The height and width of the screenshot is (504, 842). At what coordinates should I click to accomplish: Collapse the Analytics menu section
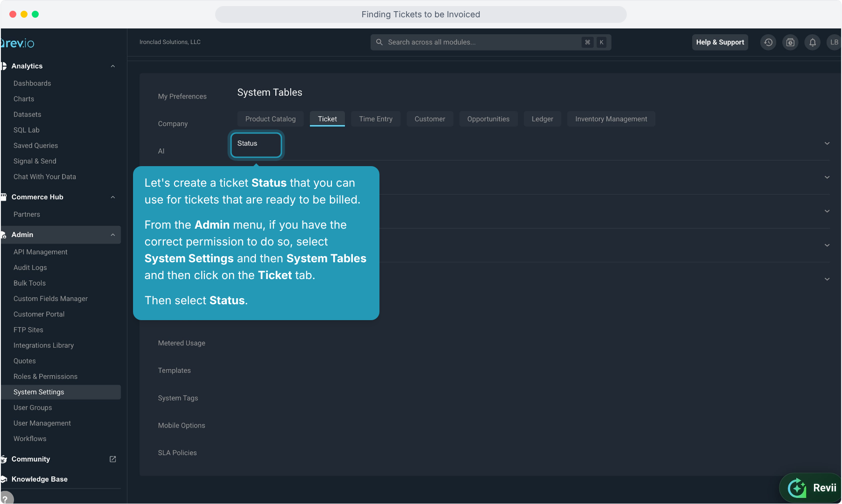click(112, 66)
